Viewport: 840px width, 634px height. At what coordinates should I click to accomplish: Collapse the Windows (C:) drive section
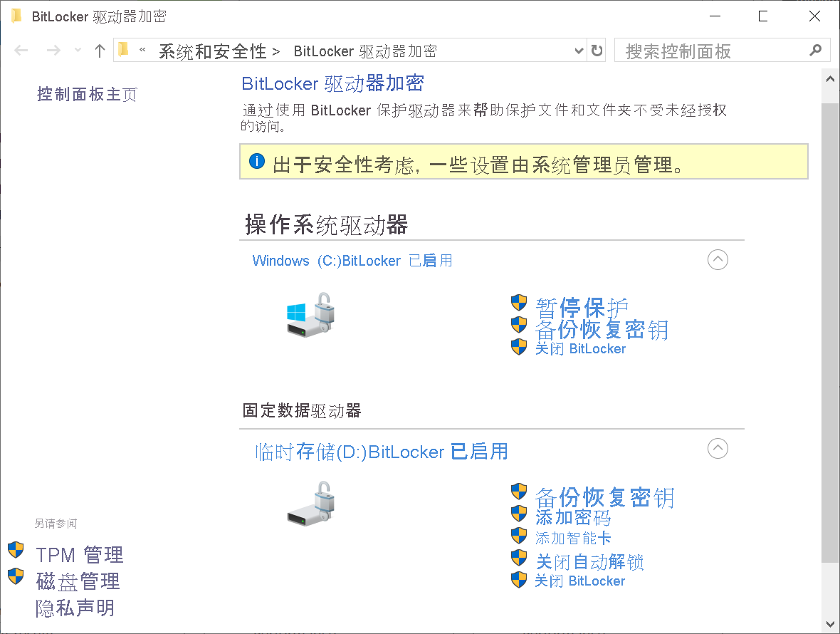pyautogui.click(x=718, y=260)
